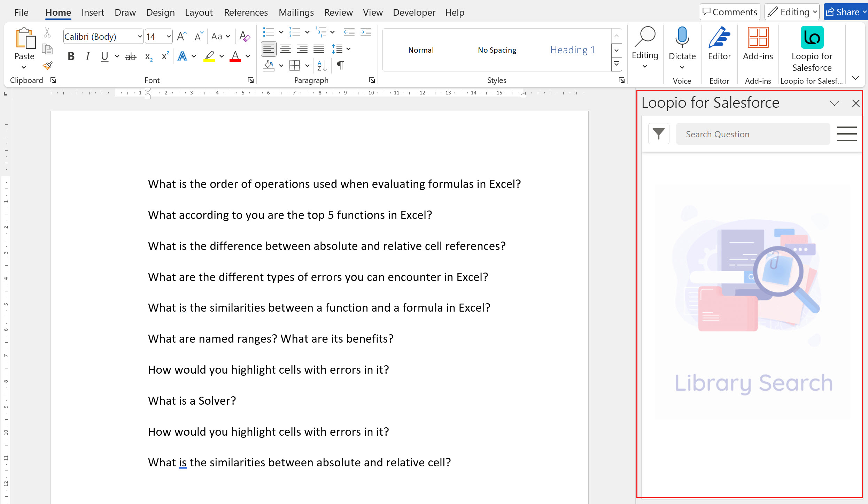The image size is (868, 504).
Task: Open the Editor proofing tool
Action: 719,43
